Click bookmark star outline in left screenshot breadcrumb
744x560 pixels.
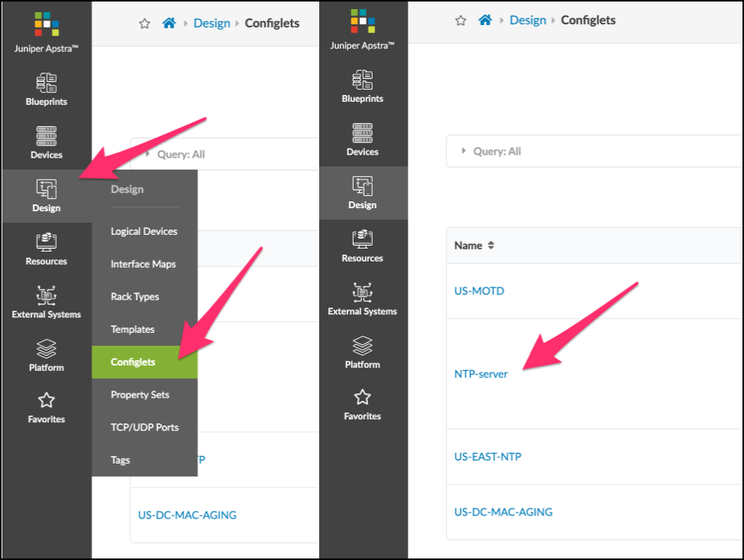point(145,24)
